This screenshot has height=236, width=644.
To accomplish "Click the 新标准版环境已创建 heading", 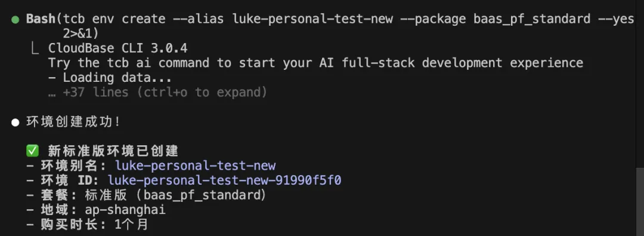I will (x=113, y=151).
